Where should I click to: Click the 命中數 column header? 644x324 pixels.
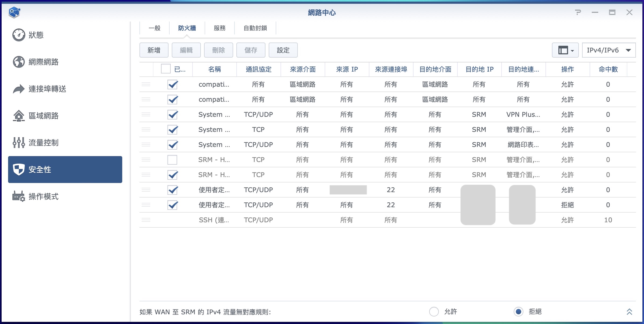(x=608, y=69)
